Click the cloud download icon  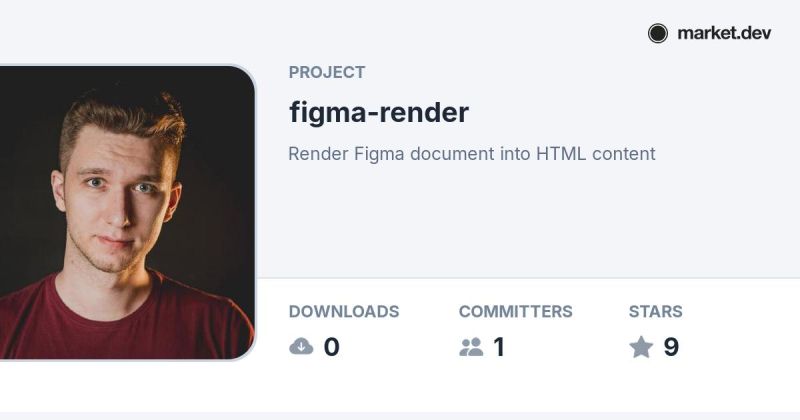301,347
